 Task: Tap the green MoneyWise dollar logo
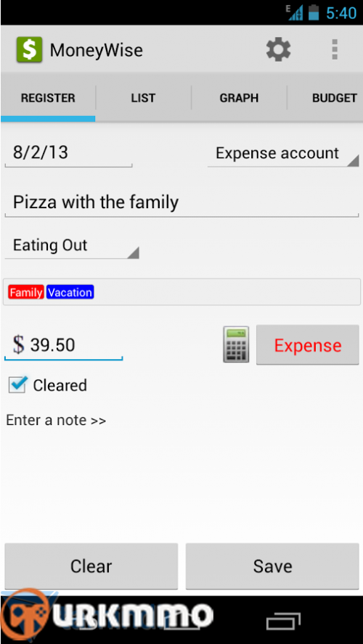point(29,50)
